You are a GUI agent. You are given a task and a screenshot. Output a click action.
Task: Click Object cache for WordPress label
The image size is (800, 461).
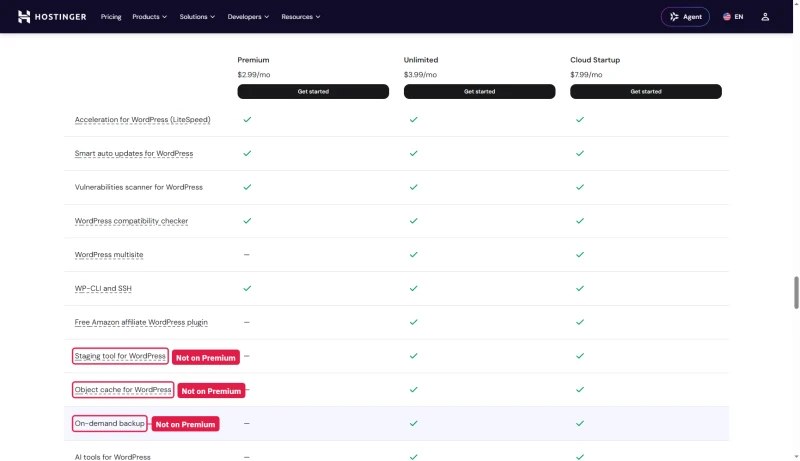[x=123, y=390]
